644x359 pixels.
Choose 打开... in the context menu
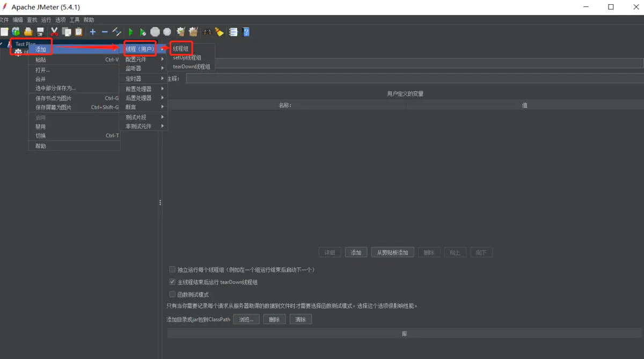point(75,70)
